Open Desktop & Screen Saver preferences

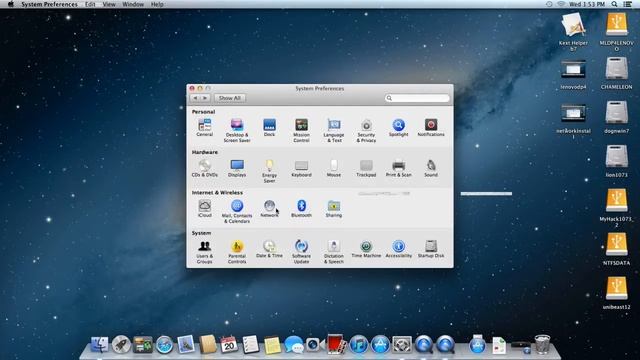click(x=237, y=130)
